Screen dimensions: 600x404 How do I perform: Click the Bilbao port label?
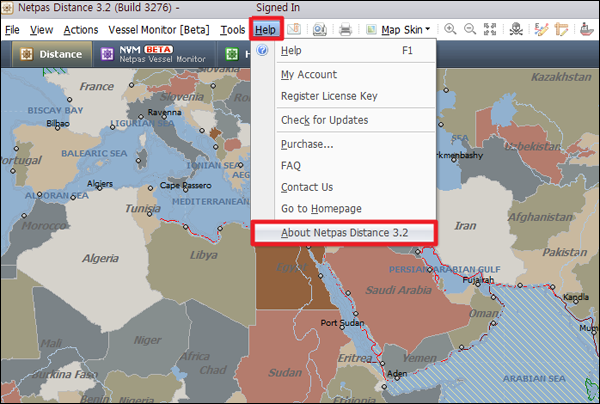pyautogui.click(x=58, y=124)
